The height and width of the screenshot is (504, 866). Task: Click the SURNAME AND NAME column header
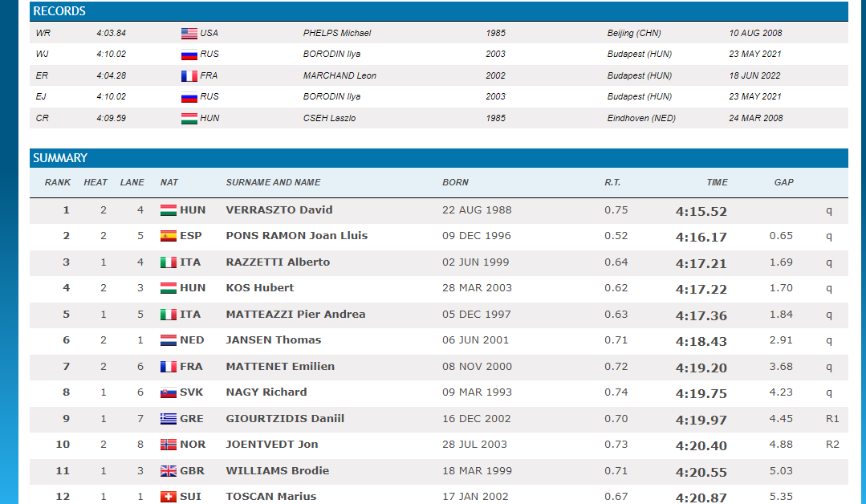click(273, 182)
